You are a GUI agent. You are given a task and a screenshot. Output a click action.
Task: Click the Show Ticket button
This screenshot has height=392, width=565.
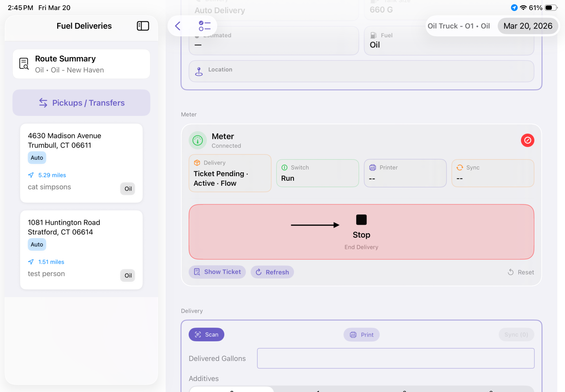click(x=217, y=272)
